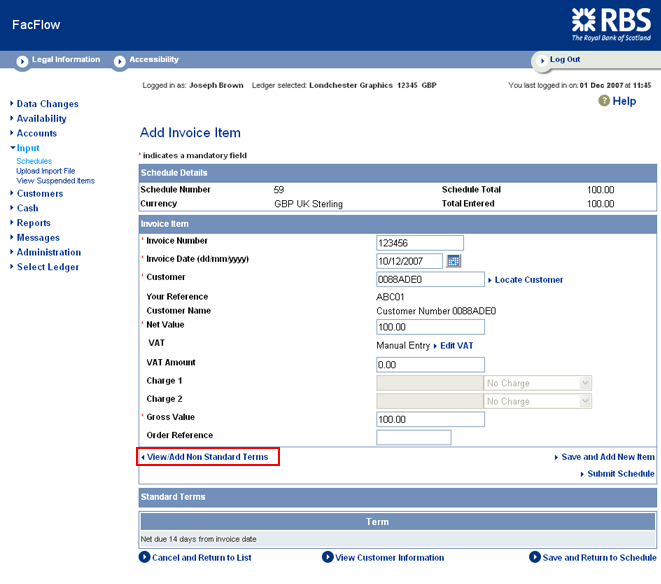Click the Locate Customer link
This screenshot has height=584, width=661.
tap(528, 280)
